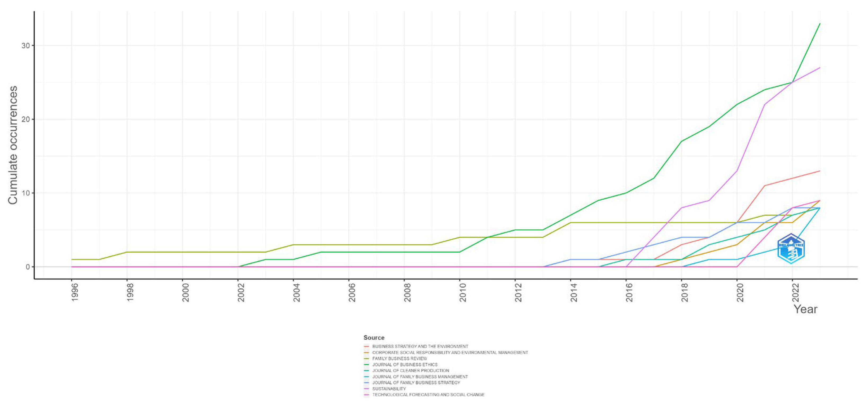This screenshot has width=868, height=405.
Task: Select Journal of Family Business Management label
Action: pos(420,377)
